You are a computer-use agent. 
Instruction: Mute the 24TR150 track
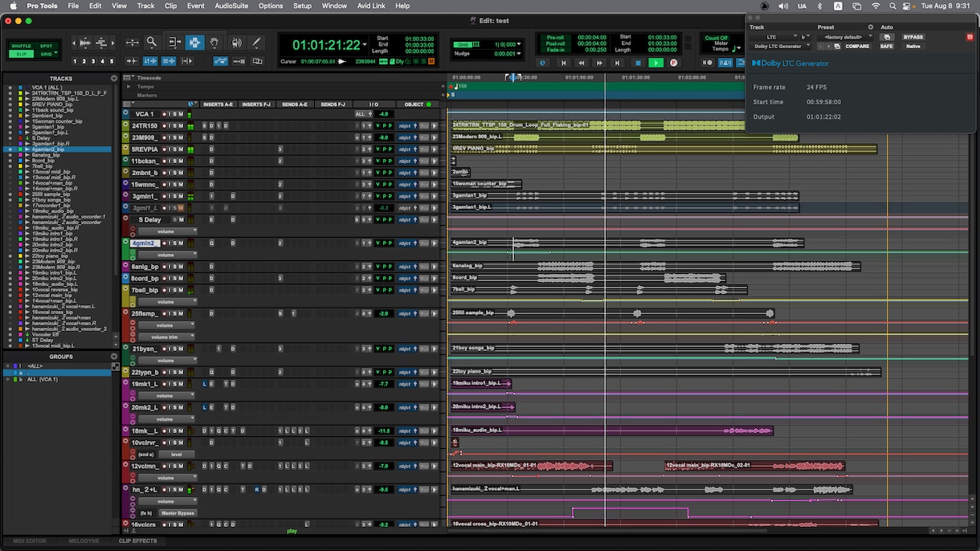point(180,126)
